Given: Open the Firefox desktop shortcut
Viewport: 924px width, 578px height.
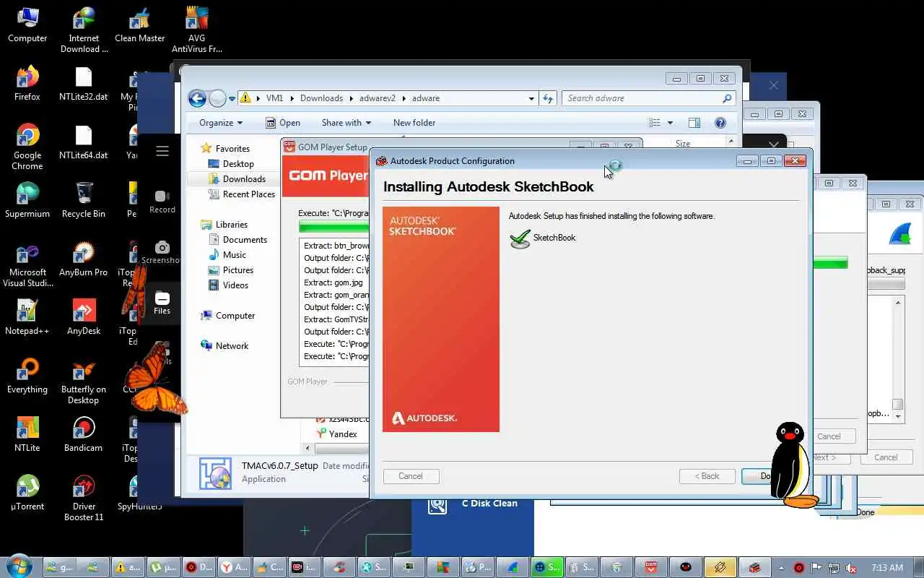Looking at the screenshot, I should pyautogui.click(x=27, y=84).
